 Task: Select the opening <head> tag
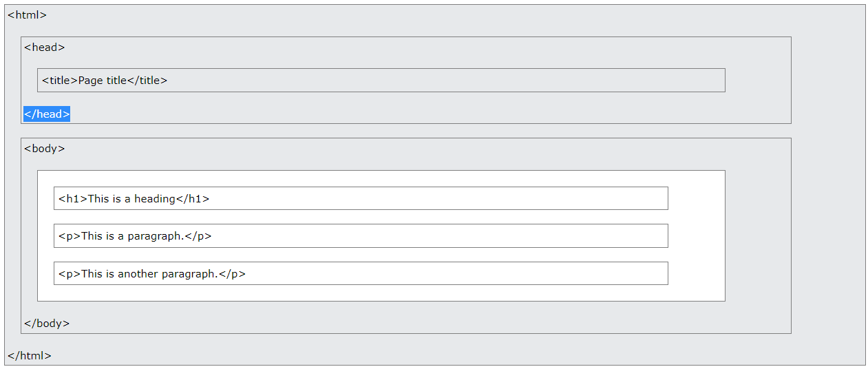click(x=44, y=48)
